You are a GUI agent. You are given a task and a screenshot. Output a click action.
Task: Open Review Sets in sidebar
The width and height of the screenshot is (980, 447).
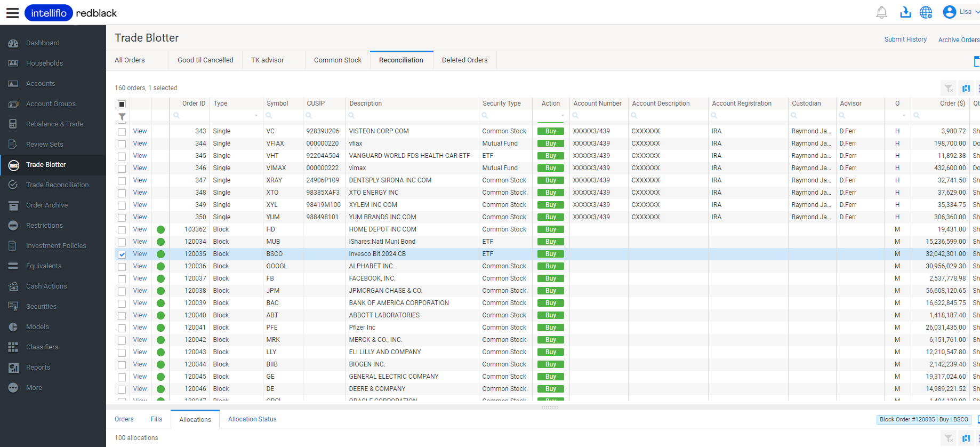tap(44, 145)
